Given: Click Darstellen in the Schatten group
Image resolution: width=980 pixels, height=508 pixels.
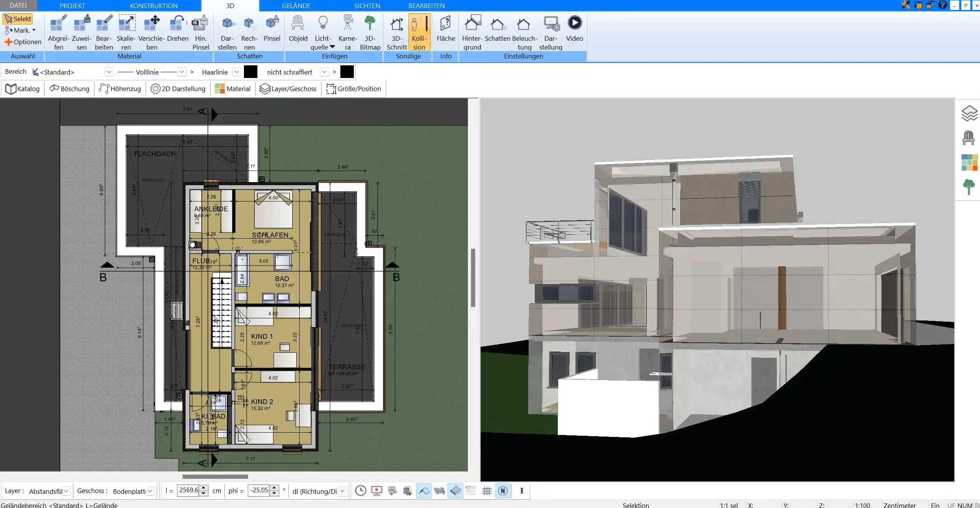Looking at the screenshot, I should pyautogui.click(x=227, y=33).
